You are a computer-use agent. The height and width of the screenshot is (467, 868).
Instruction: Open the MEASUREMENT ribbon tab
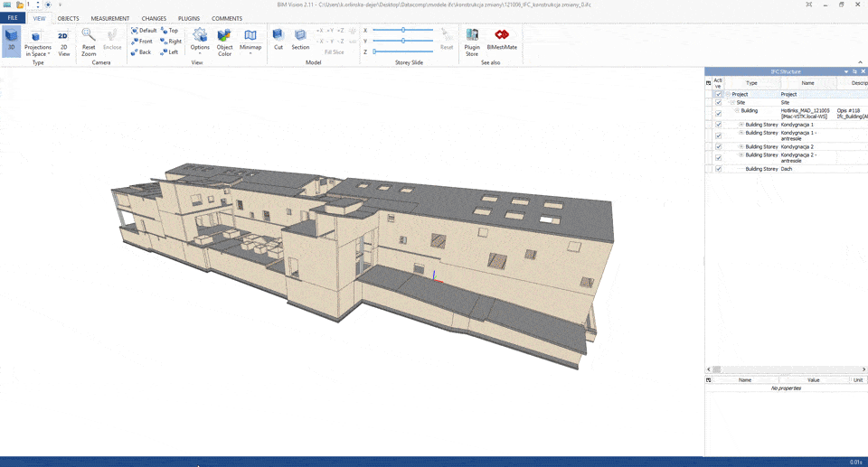coord(109,18)
